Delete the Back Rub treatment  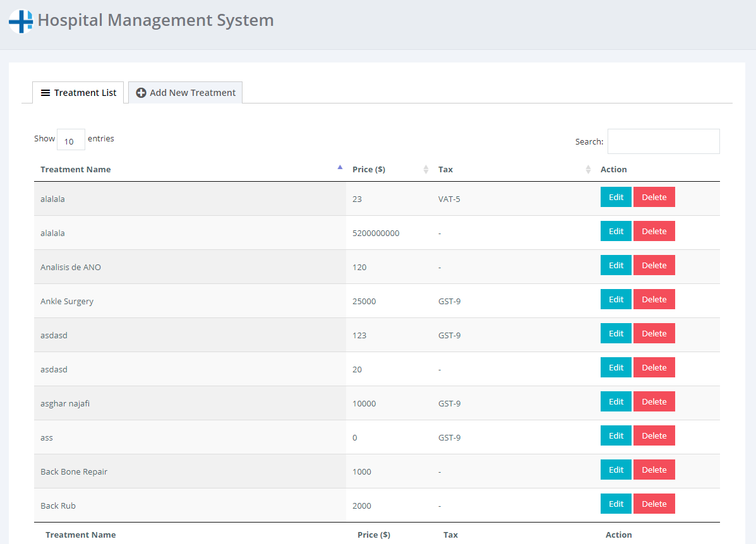654,504
